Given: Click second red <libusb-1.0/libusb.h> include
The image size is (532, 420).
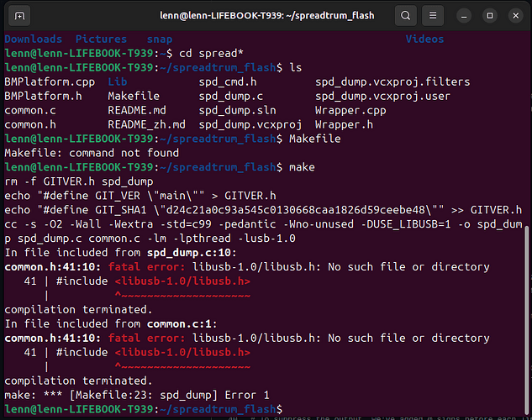Looking at the screenshot, I should click(x=182, y=353).
